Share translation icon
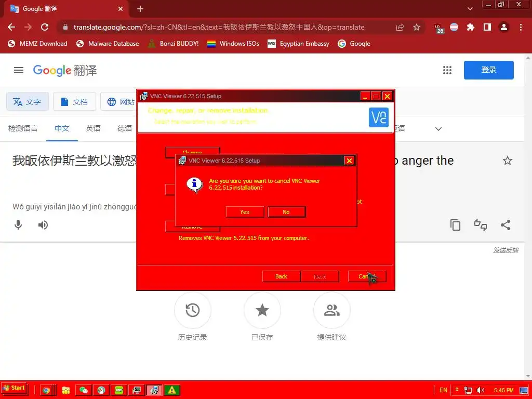Image resolution: width=532 pixels, height=399 pixels. point(506,225)
